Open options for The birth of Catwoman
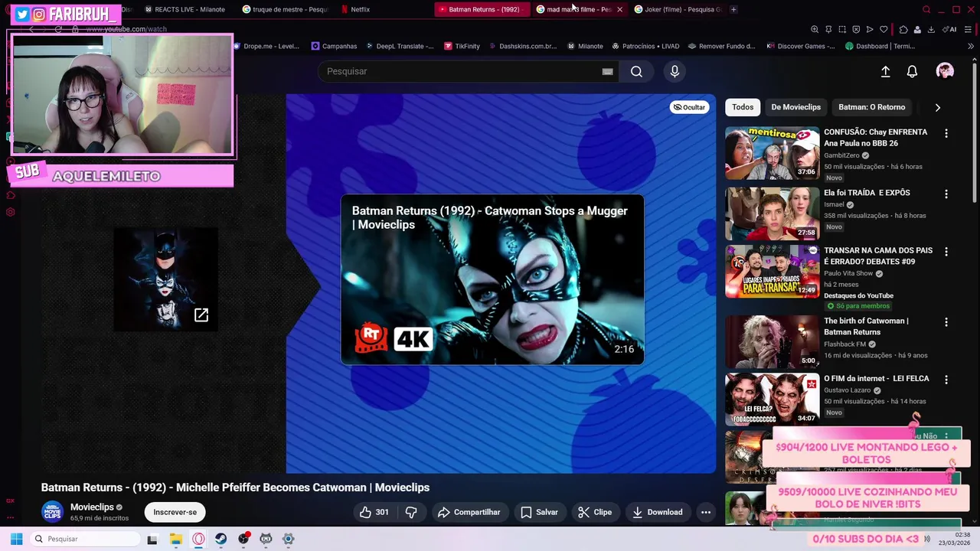Viewport: 980px width, 551px height. (946, 322)
